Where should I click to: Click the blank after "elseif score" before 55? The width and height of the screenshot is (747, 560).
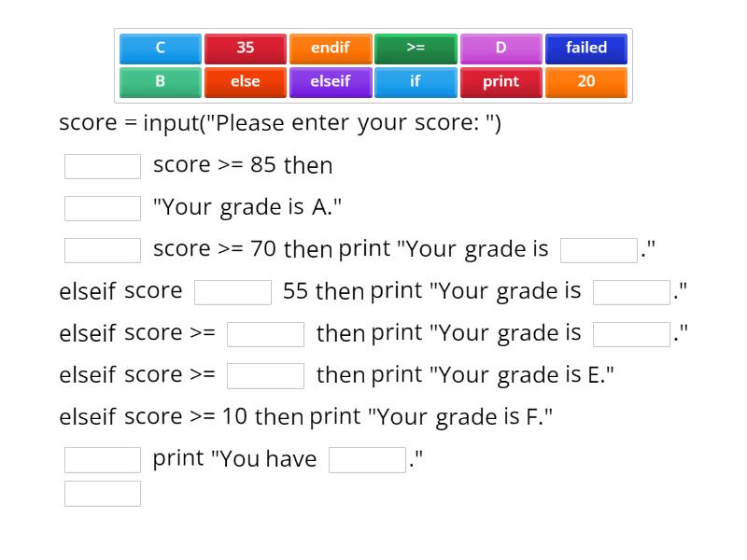[x=233, y=291]
